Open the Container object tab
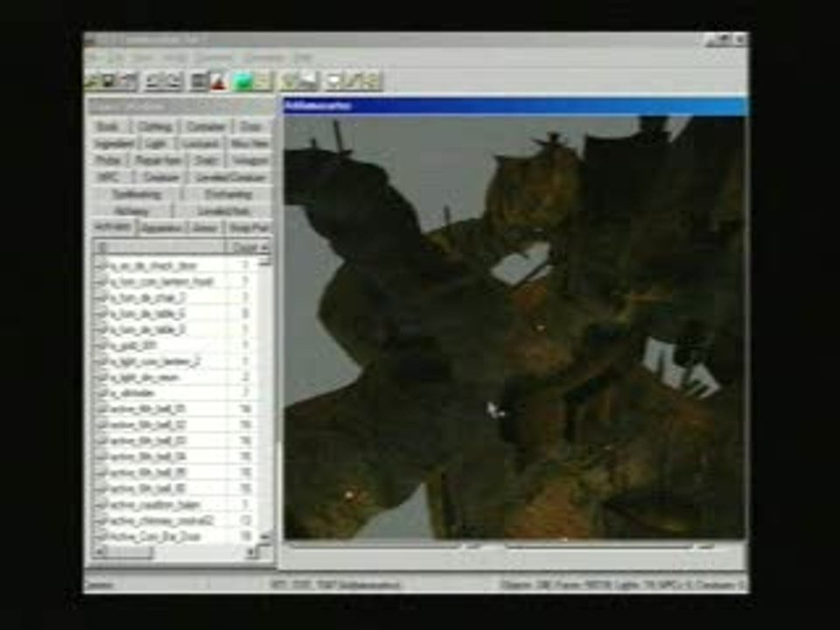The height and width of the screenshot is (630, 840). point(205,126)
